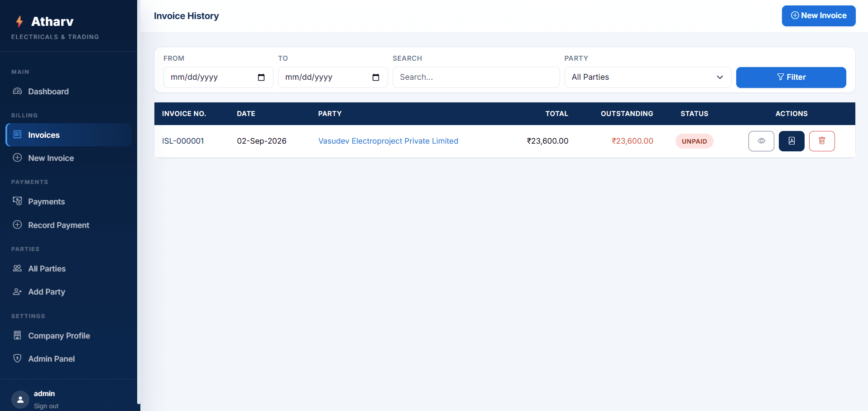868x411 pixels.
Task: Click the date 02-Sep-2026 cell
Action: (262, 141)
